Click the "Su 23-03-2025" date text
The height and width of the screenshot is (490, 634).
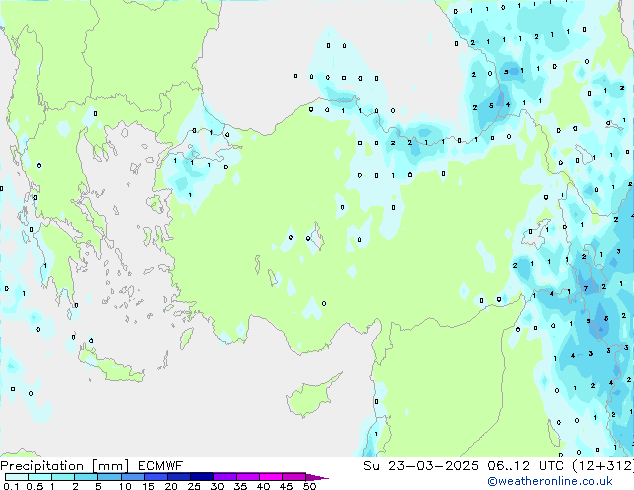point(421,466)
